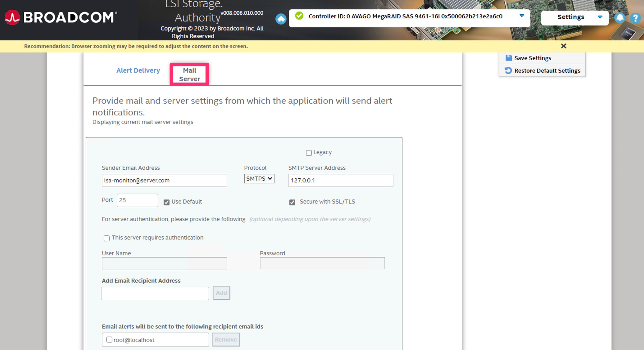Viewport: 644px width, 350px height.
Task: Select the Mail Server tab
Action: pos(189,74)
